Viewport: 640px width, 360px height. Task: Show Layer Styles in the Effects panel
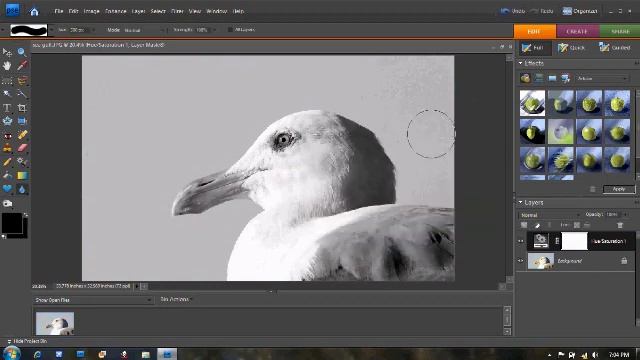tap(539, 78)
